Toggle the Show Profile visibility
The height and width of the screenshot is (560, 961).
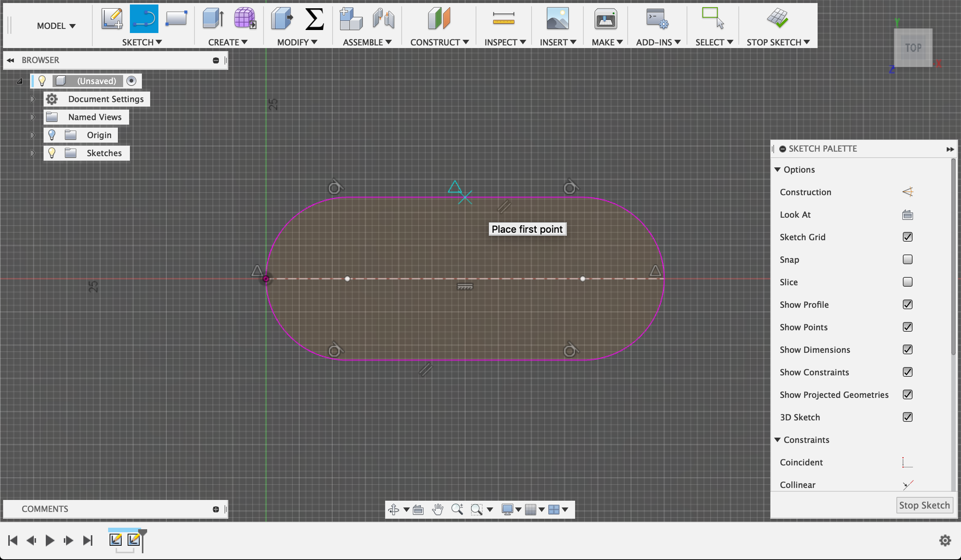pyautogui.click(x=907, y=304)
